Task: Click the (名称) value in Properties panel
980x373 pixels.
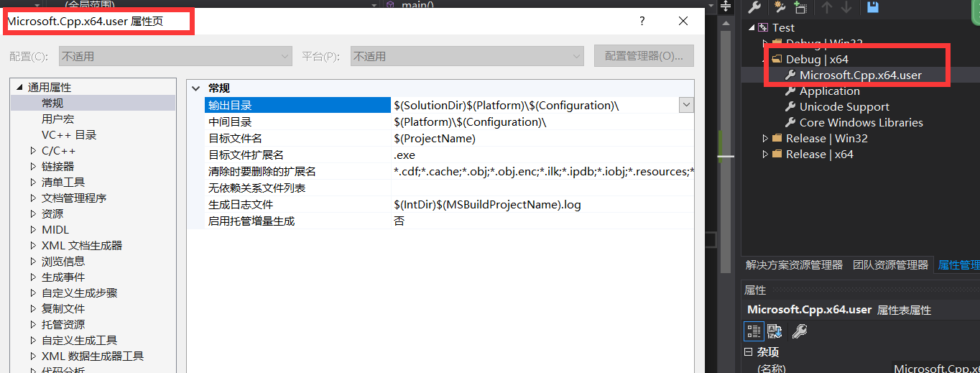Action: pos(935,369)
